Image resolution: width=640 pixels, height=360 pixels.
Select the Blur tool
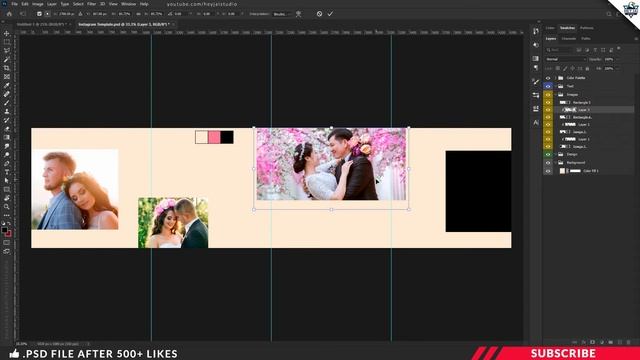coord(7,146)
